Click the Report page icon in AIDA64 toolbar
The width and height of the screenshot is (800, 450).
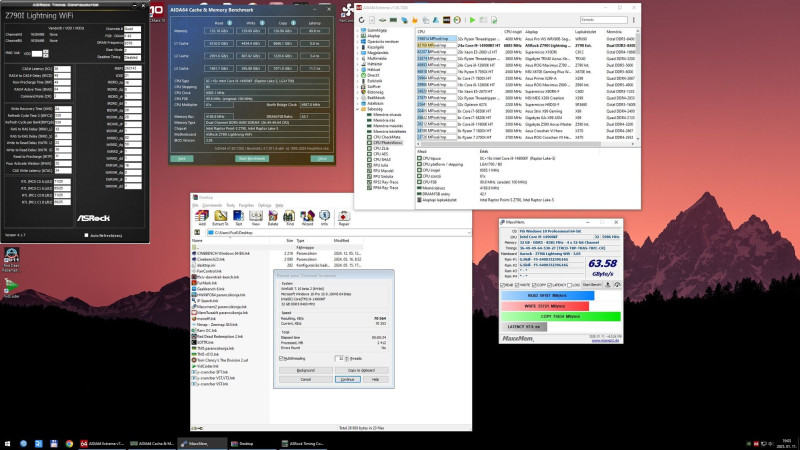click(x=372, y=20)
